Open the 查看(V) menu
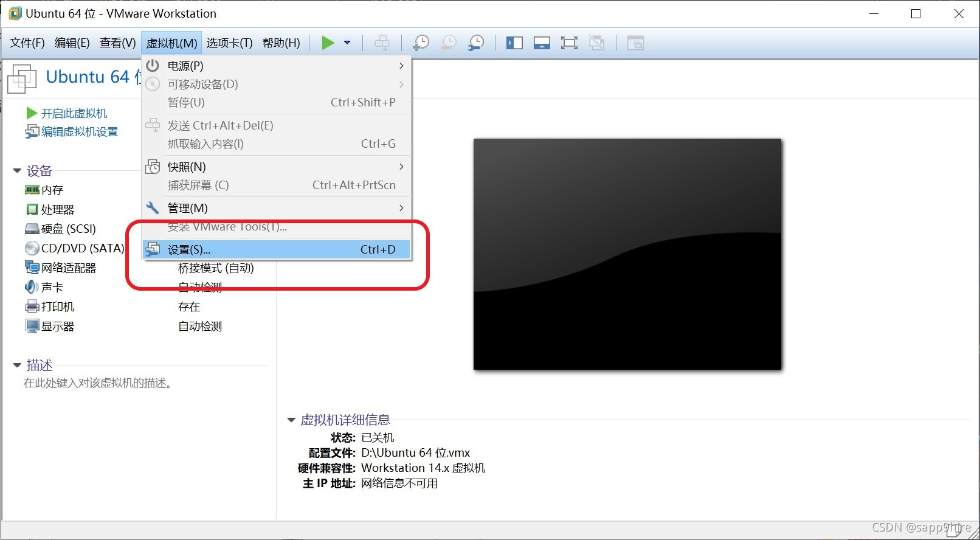 coord(117,43)
